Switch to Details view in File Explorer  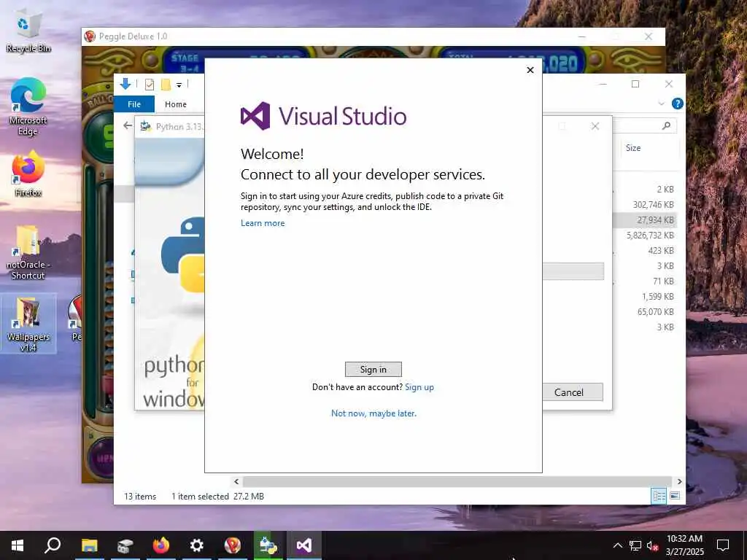click(x=659, y=496)
